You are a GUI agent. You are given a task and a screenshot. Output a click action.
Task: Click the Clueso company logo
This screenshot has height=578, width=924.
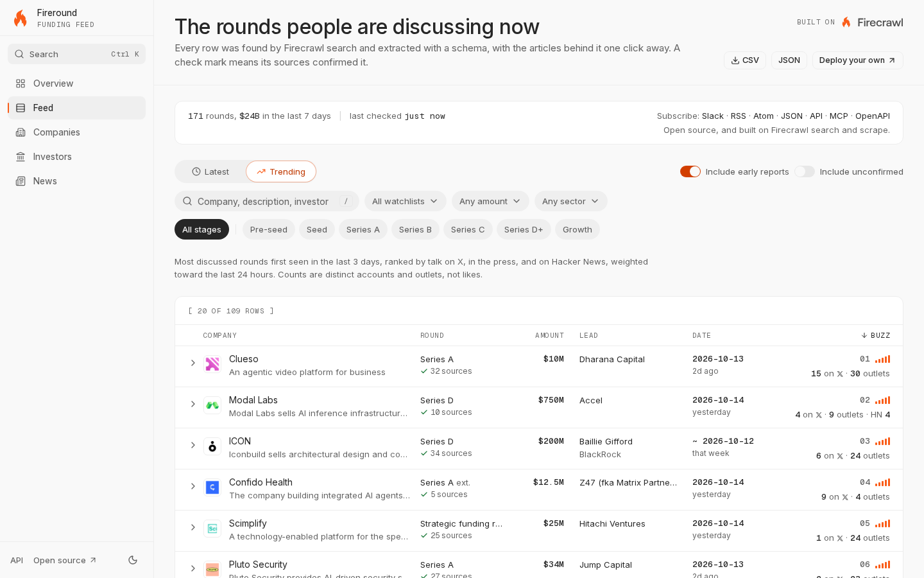tap(212, 364)
